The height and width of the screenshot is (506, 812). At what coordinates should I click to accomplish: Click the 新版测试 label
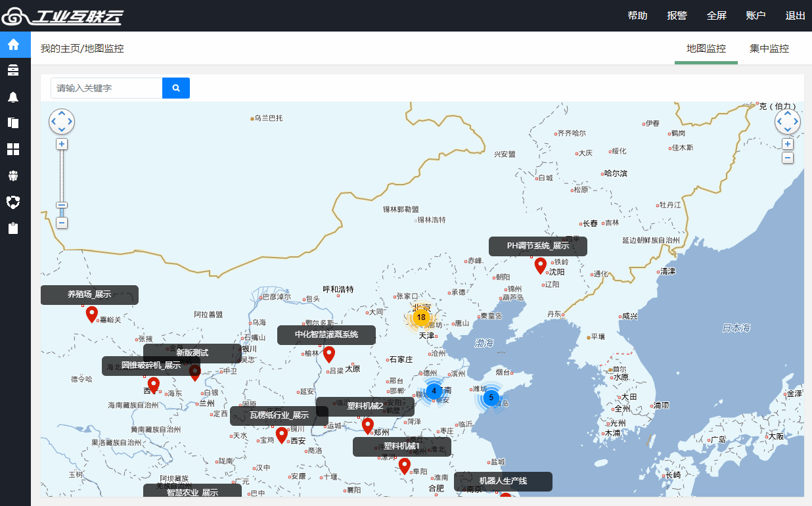192,353
